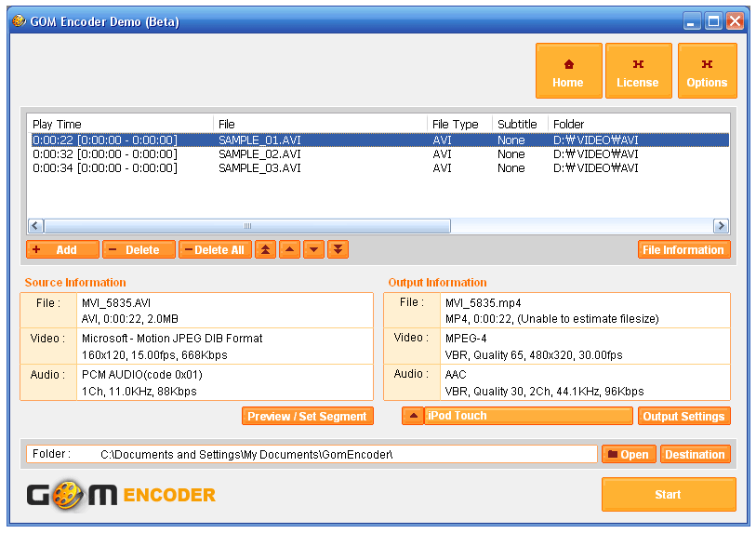Sort by Subtitle column header
The height and width of the screenshot is (533, 756).
[x=520, y=124]
